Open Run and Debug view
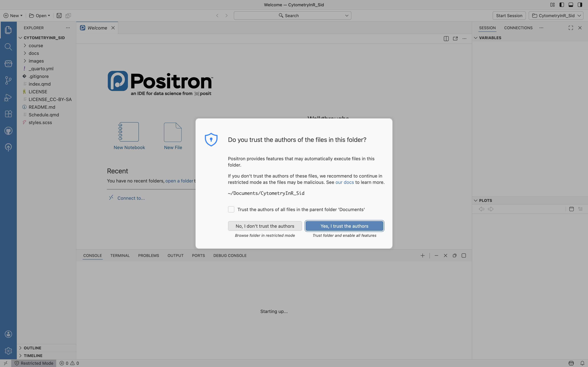 (8, 97)
